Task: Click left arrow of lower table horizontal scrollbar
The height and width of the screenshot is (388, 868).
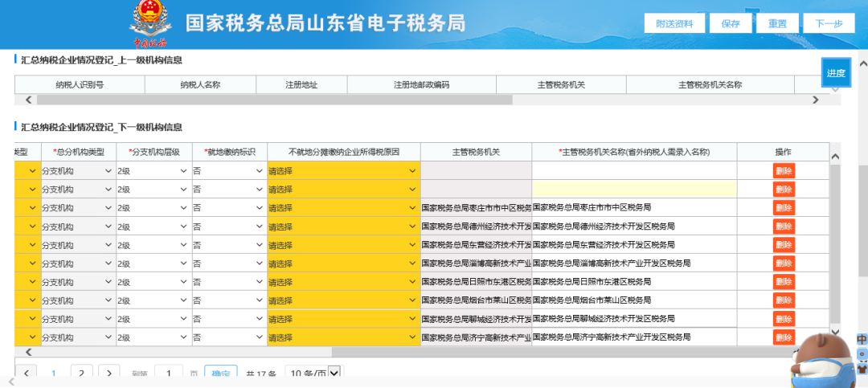Action: (x=30, y=352)
